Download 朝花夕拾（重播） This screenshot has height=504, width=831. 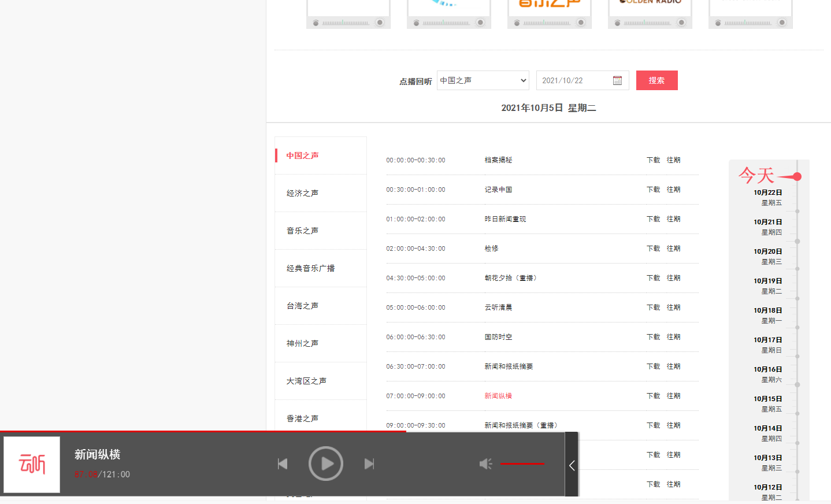654,278
